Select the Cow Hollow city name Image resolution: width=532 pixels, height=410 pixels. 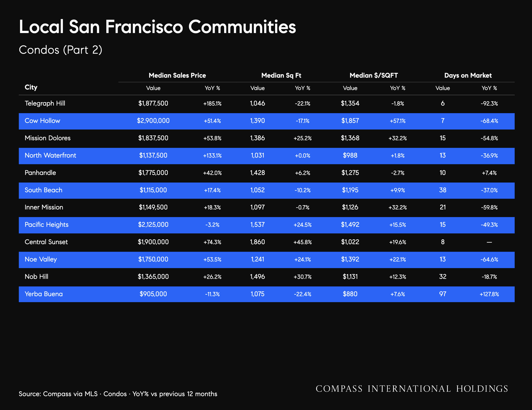(42, 121)
